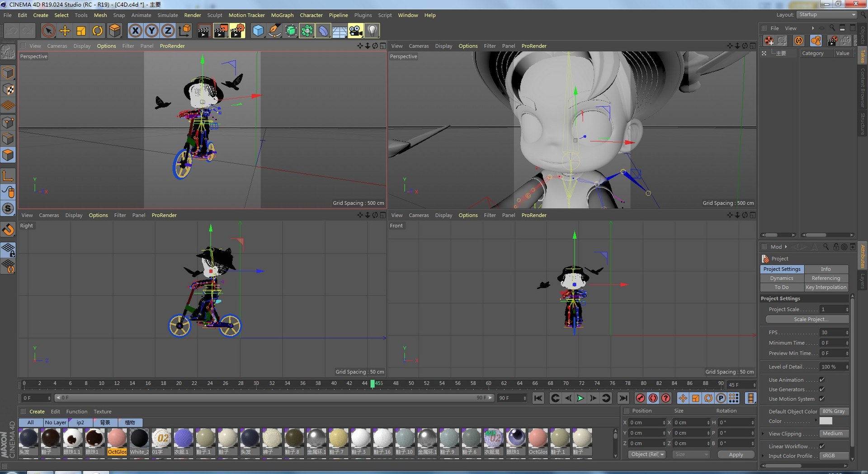Open the Character menu
The image size is (868, 474).
(311, 15)
